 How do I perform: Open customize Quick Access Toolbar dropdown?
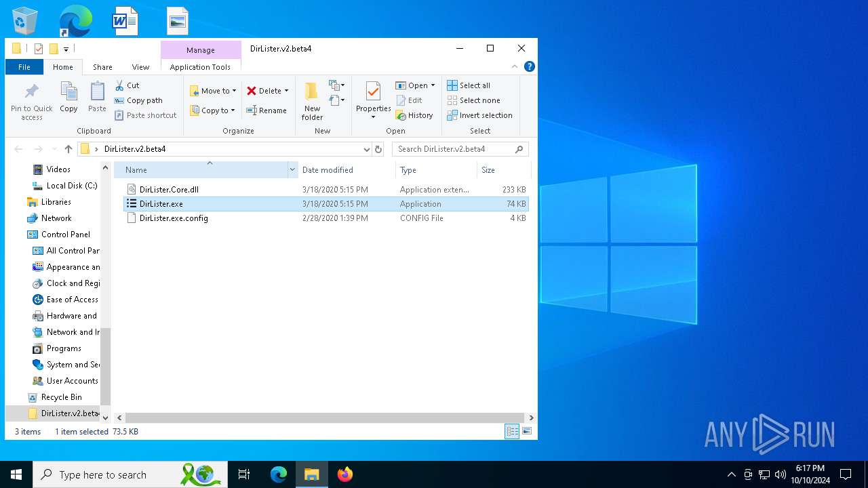pos(66,49)
